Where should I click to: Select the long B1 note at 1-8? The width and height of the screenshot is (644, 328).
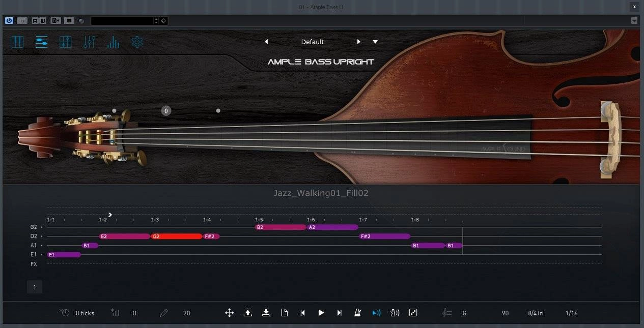coord(428,245)
